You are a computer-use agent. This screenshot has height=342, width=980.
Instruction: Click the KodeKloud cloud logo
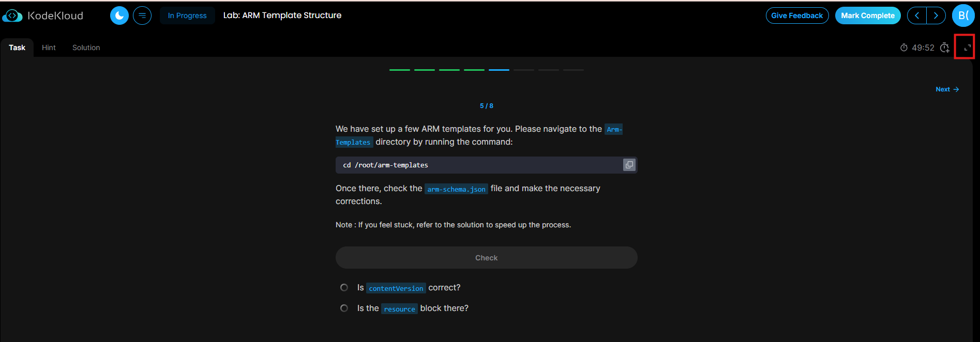coord(12,16)
